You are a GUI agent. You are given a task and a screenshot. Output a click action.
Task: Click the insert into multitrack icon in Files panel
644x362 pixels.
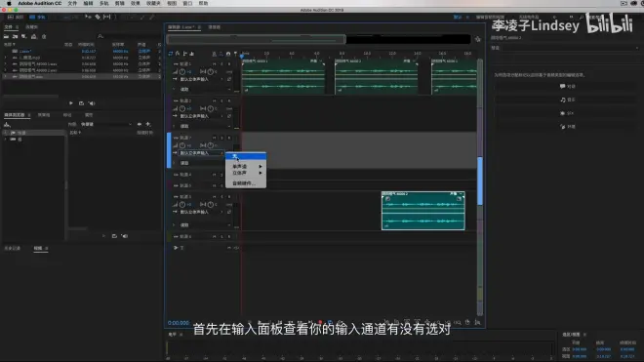pos(34,36)
